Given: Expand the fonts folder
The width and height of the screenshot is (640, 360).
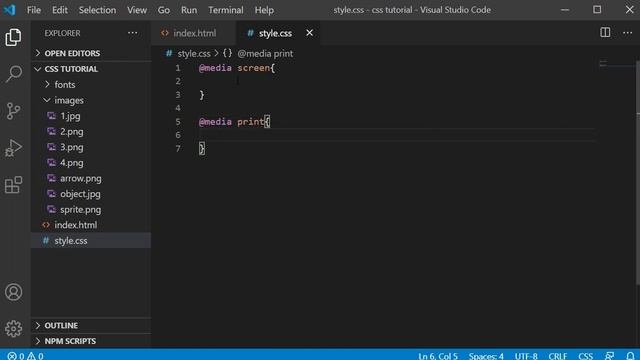Looking at the screenshot, I should (x=91, y=84).
